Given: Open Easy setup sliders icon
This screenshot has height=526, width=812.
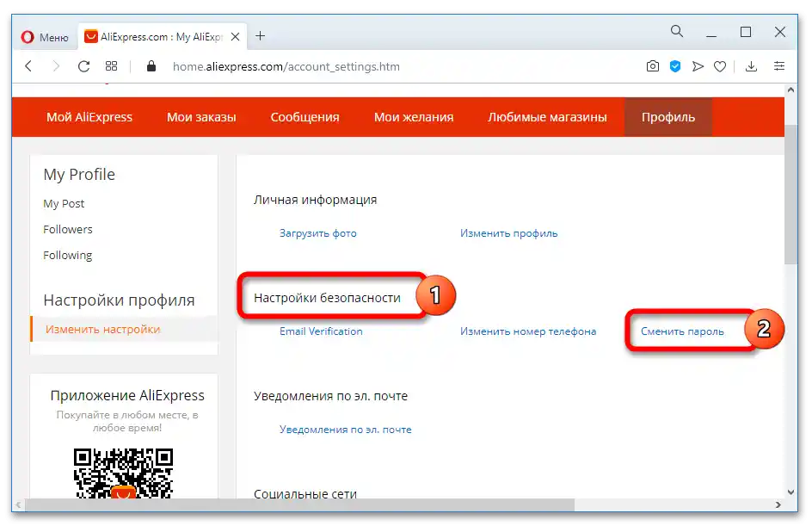Looking at the screenshot, I should [x=778, y=66].
